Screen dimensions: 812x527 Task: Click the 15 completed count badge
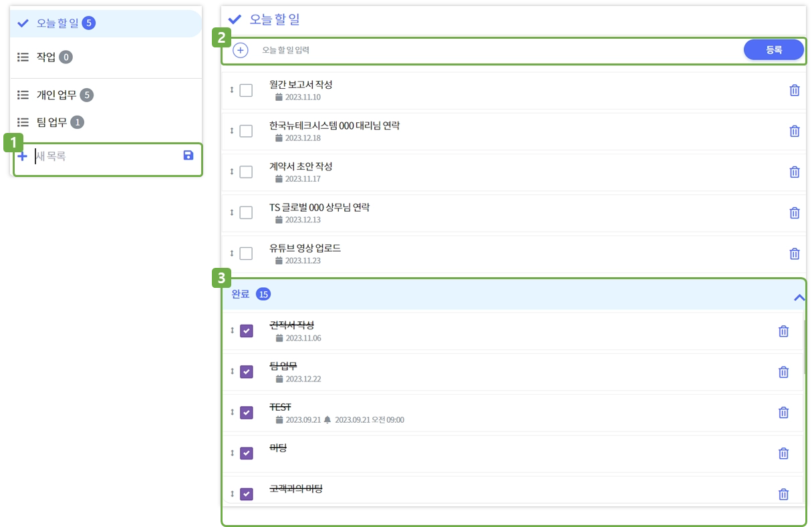263,294
